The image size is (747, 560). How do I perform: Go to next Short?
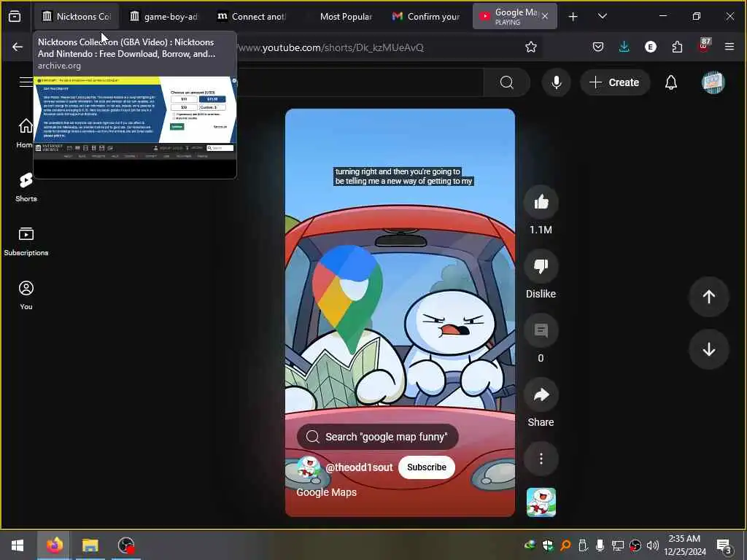[709, 349]
